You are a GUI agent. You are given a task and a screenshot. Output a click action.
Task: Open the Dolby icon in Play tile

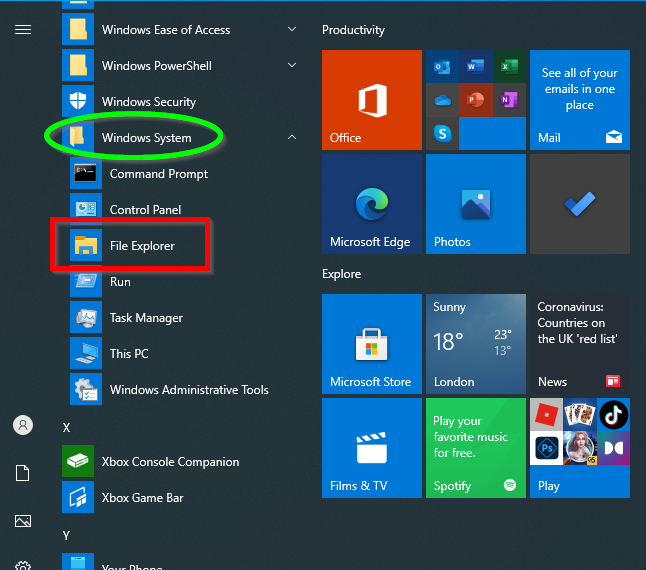pos(613,448)
